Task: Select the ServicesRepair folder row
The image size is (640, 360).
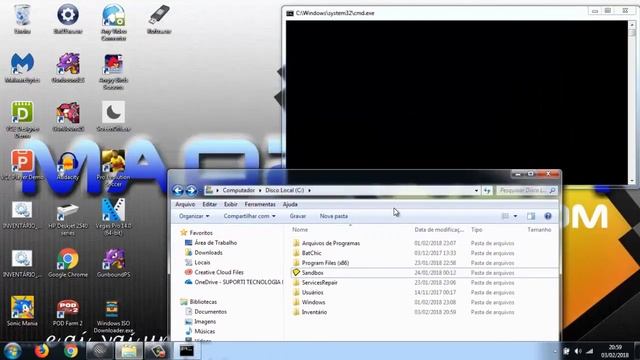Action: (x=424, y=282)
